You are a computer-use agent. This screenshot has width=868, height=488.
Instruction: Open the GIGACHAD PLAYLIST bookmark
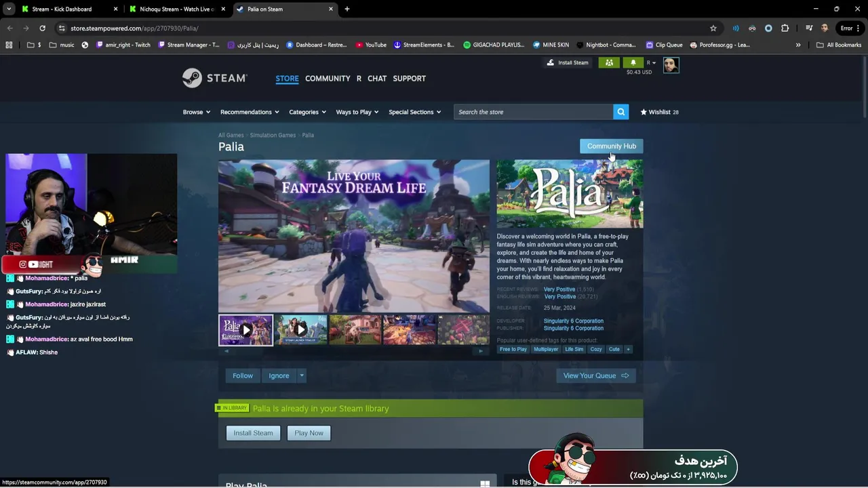coord(494,45)
